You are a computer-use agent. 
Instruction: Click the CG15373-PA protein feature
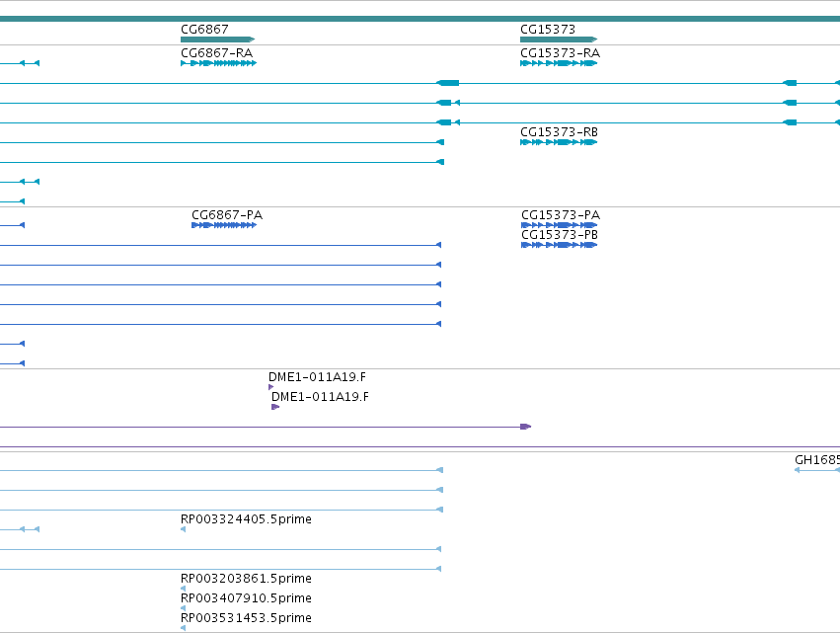click(559, 225)
